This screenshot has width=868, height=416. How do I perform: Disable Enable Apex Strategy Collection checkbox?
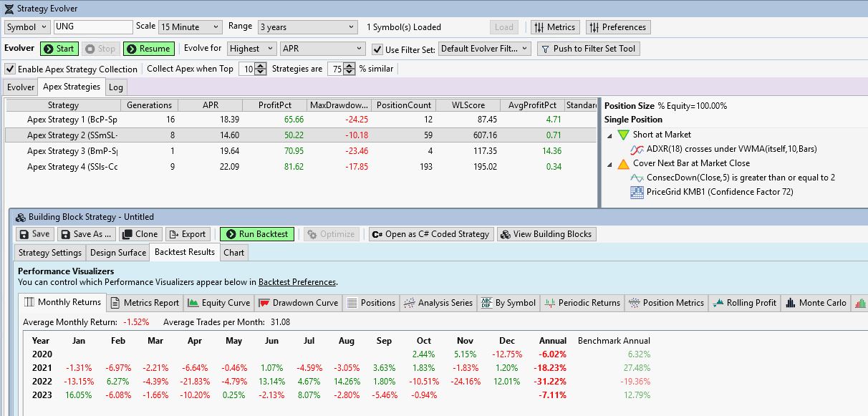[10, 69]
